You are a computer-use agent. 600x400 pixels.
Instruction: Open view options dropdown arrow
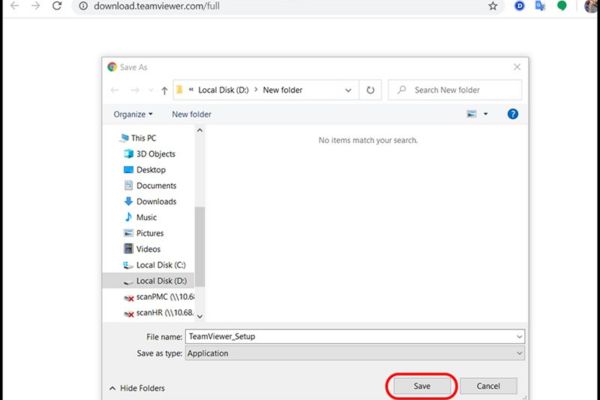tap(486, 114)
